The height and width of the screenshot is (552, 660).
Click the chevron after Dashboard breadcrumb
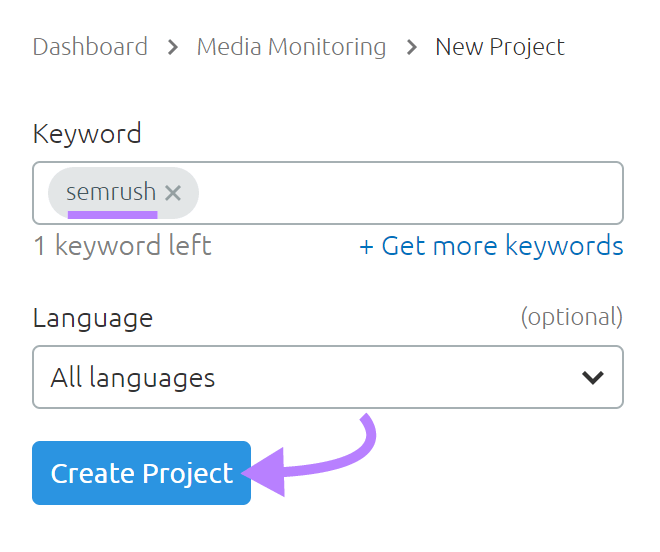pyautogui.click(x=173, y=47)
